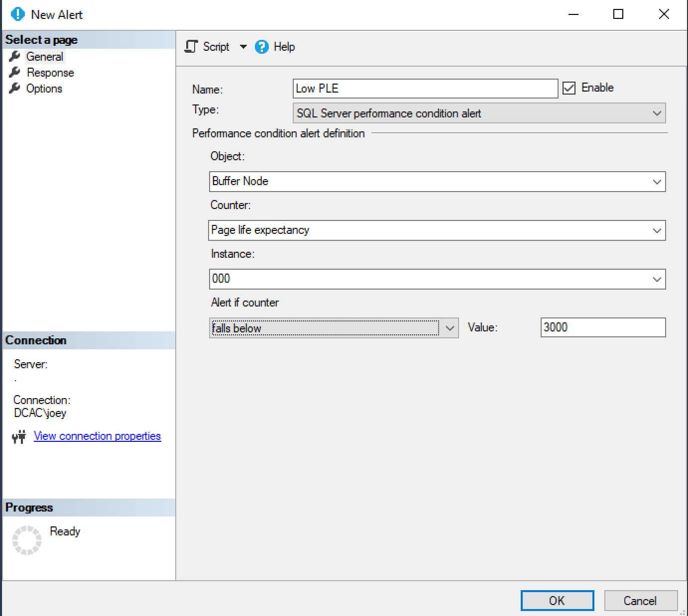Image resolution: width=688 pixels, height=616 pixels.
Task: Select the General page
Action: (45, 57)
